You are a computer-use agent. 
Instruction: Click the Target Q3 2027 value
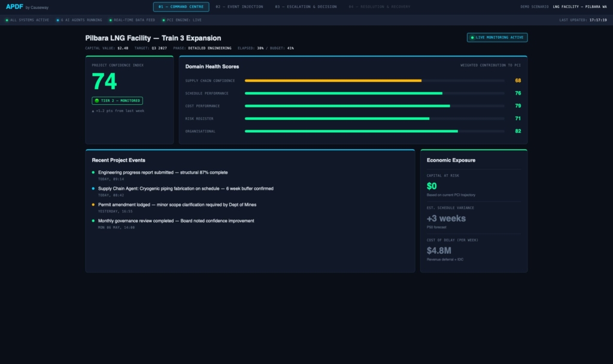[x=159, y=48]
